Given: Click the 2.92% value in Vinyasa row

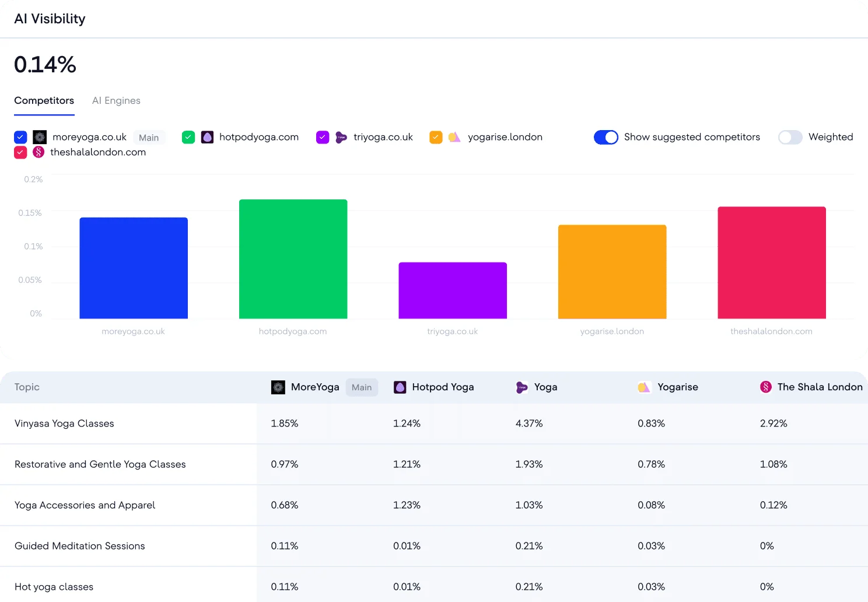Looking at the screenshot, I should pyautogui.click(x=773, y=423).
